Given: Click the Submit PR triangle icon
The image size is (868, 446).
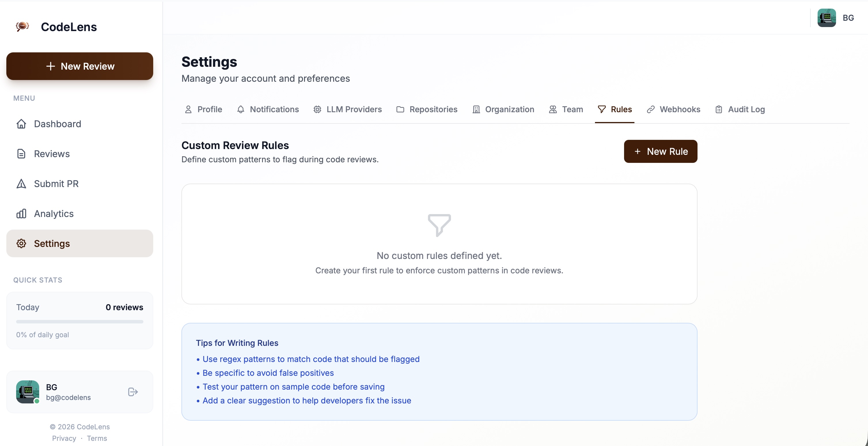Looking at the screenshot, I should point(21,184).
